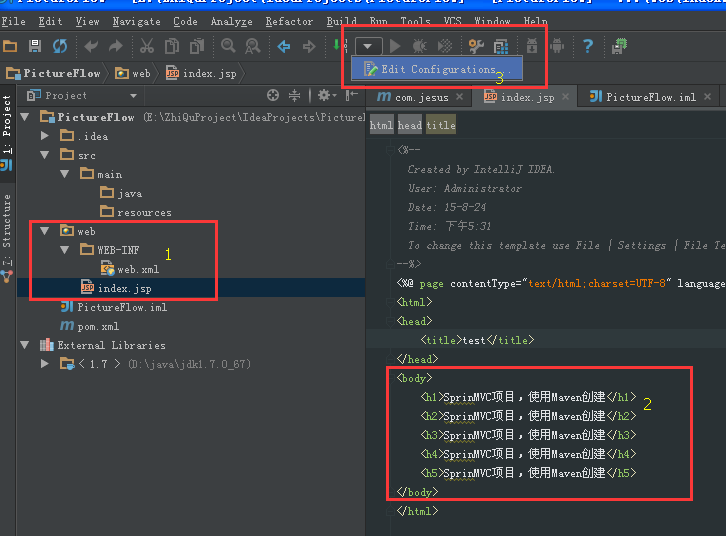The image size is (726, 536).
Task: Click the Open folder toolbar icon
Action: pos(10,46)
